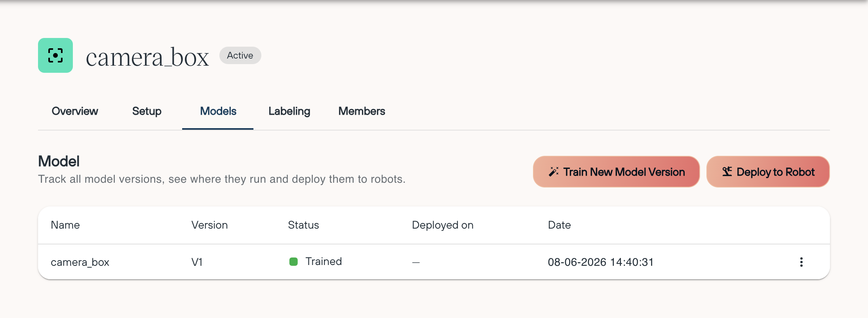Viewport: 868px width, 318px height.
Task: Switch to the Overview tab
Action: pyautogui.click(x=75, y=111)
